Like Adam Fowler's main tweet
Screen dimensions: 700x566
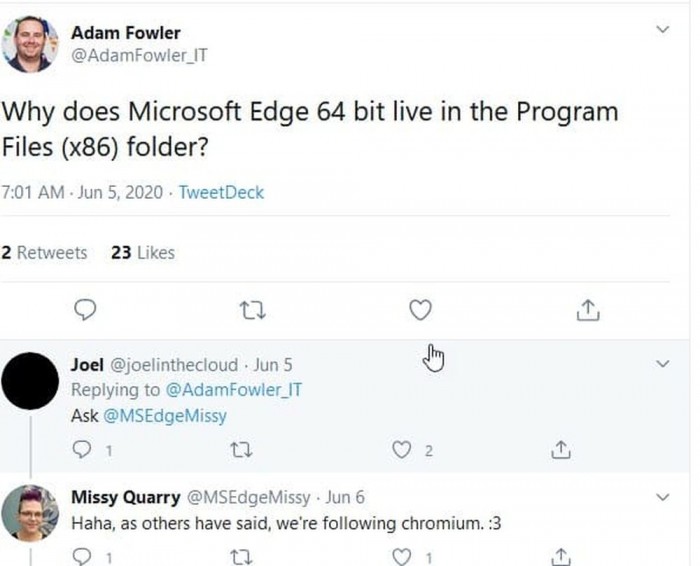[x=421, y=311]
